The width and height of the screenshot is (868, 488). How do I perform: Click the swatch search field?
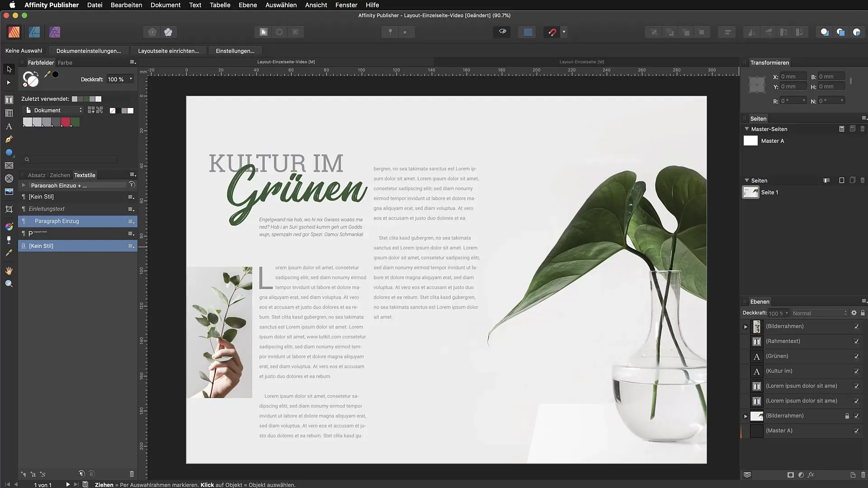71,159
